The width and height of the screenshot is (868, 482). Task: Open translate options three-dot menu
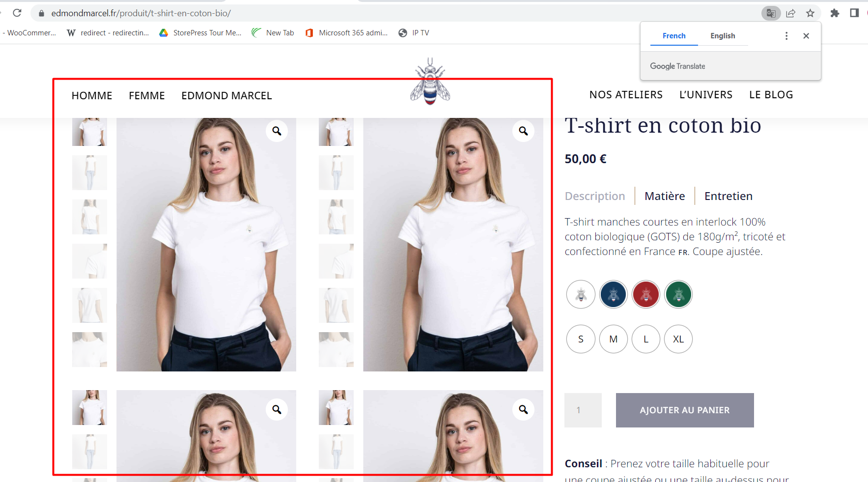click(786, 36)
